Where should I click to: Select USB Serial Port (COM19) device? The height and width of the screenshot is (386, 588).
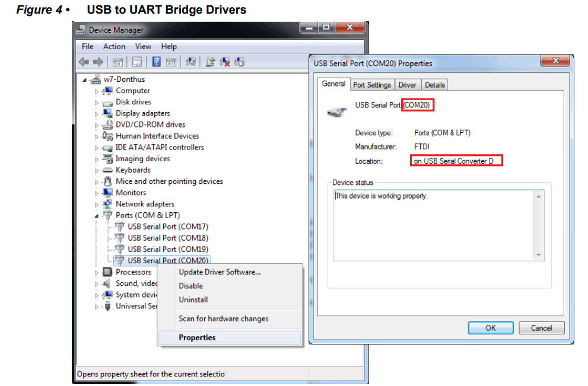pos(166,249)
